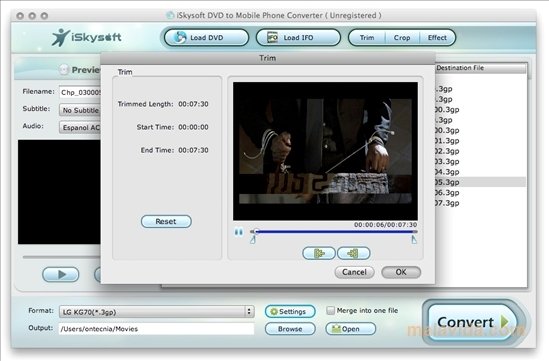
Task: Click Open to view the output folder
Action: (350, 329)
